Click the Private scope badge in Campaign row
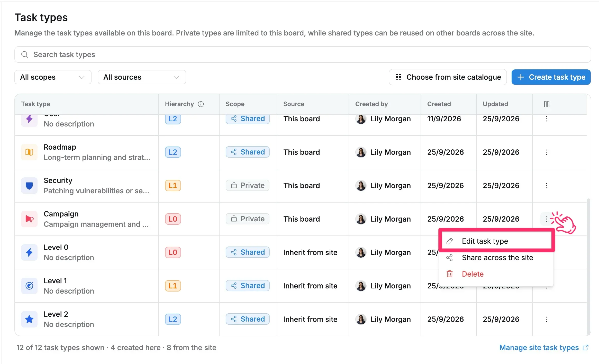This screenshot has height=364, width=599. [248, 219]
